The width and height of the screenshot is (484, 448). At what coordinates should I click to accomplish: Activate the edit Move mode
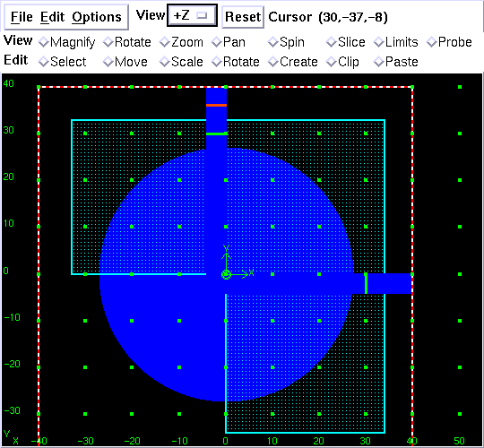pos(125,62)
